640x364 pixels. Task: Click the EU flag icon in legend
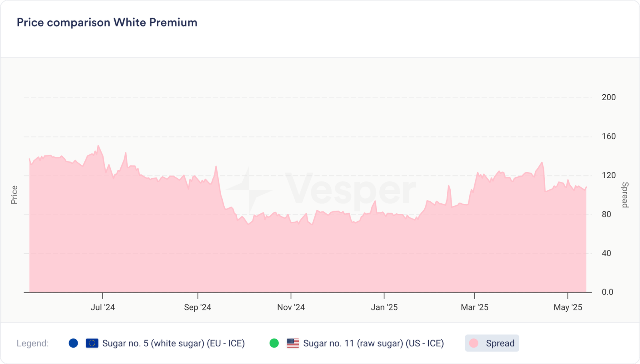92,343
